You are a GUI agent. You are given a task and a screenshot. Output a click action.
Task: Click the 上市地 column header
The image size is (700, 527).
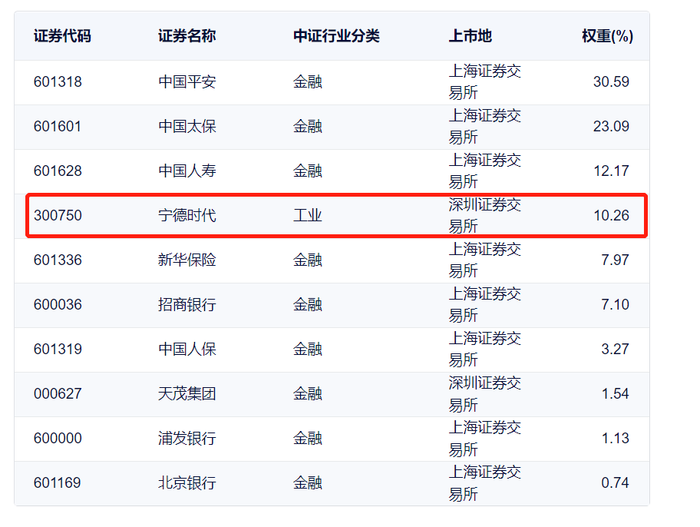click(x=470, y=36)
